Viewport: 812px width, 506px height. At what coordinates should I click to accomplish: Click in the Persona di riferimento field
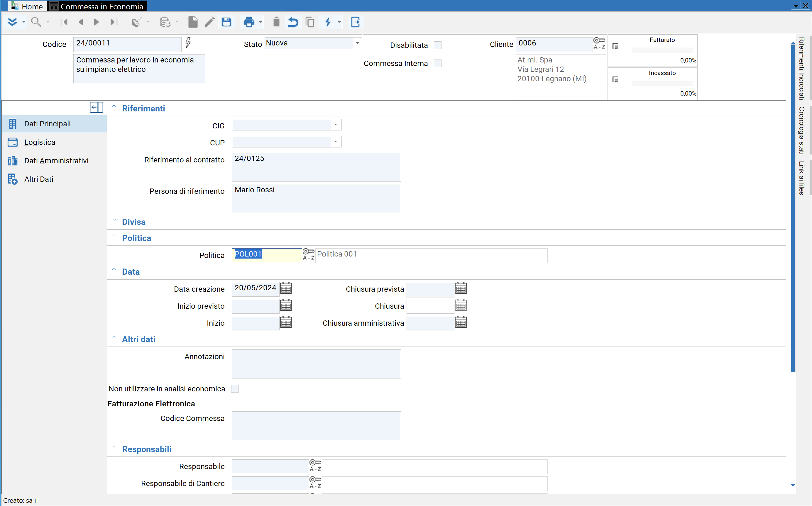point(316,198)
